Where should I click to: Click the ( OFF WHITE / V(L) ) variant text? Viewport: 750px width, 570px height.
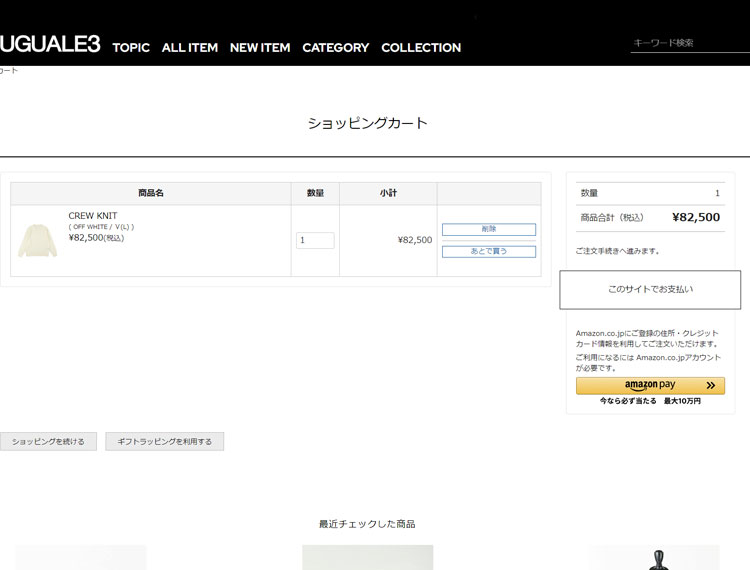pos(101,227)
